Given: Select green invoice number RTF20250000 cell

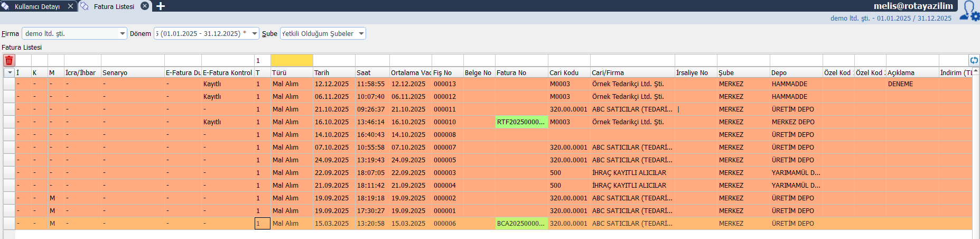Looking at the screenshot, I should 521,122.
